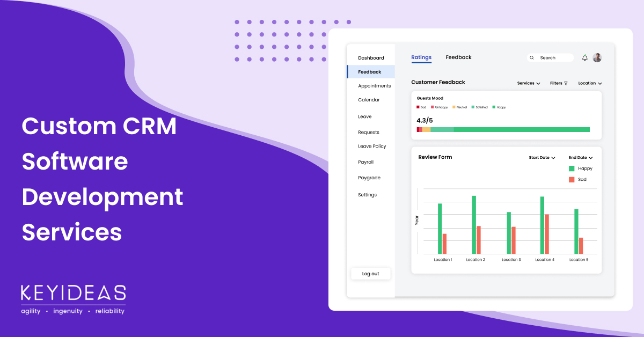The width and height of the screenshot is (644, 337).
Task: Open the Location dropdown
Action: click(589, 83)
